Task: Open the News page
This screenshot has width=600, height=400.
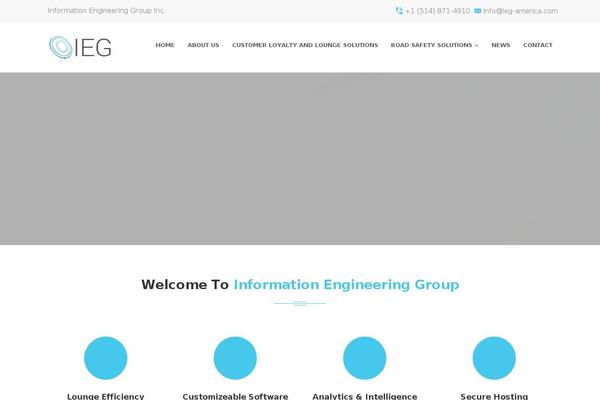Action: pos(501,45)
